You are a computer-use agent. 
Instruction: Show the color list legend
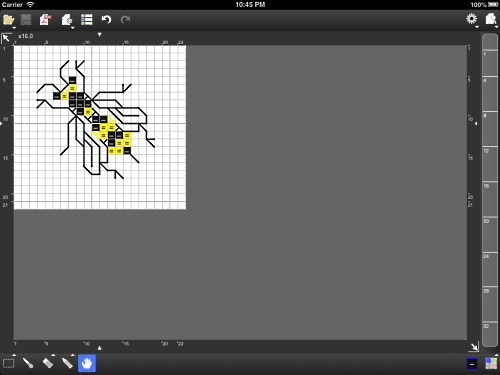(87, 20)
